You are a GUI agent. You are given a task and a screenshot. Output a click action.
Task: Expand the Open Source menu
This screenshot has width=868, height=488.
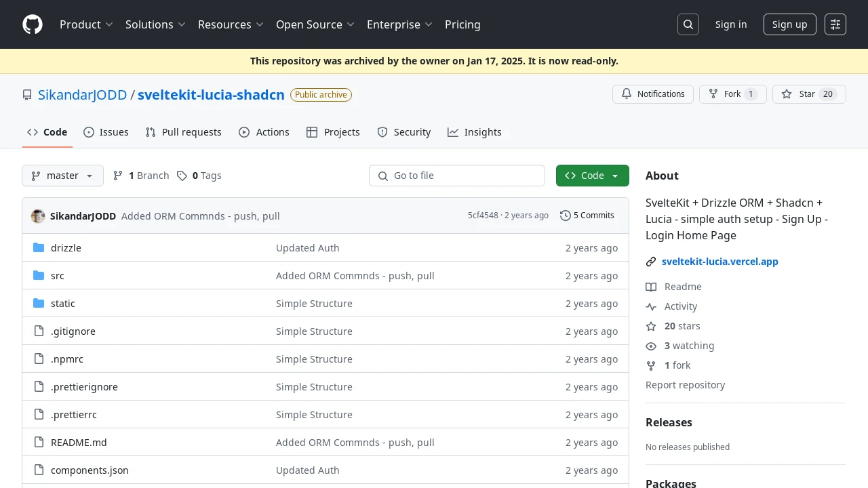(x=315, y=24)
